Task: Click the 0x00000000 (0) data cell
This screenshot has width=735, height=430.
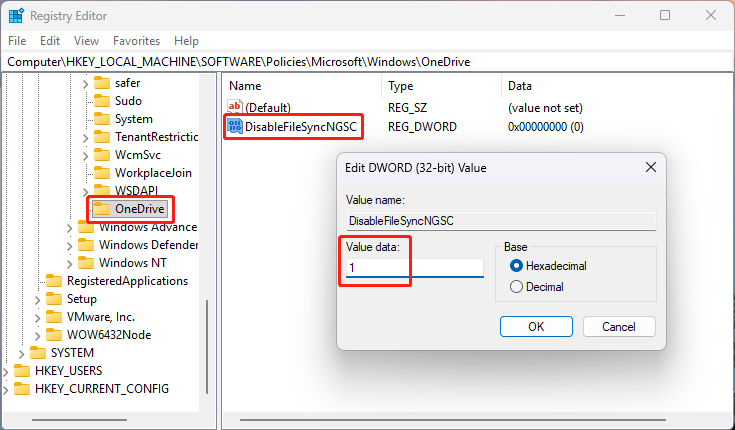Action: coord(546,127)
